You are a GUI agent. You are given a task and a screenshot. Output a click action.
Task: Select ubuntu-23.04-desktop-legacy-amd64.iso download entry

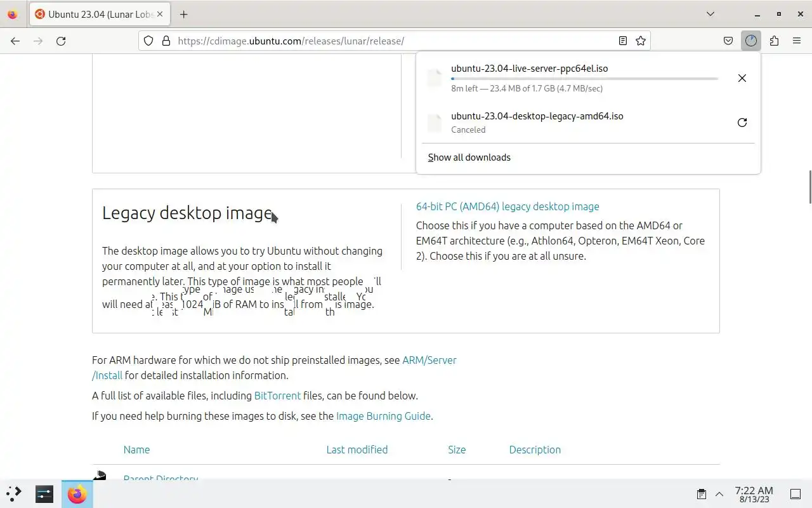point(588,123)
